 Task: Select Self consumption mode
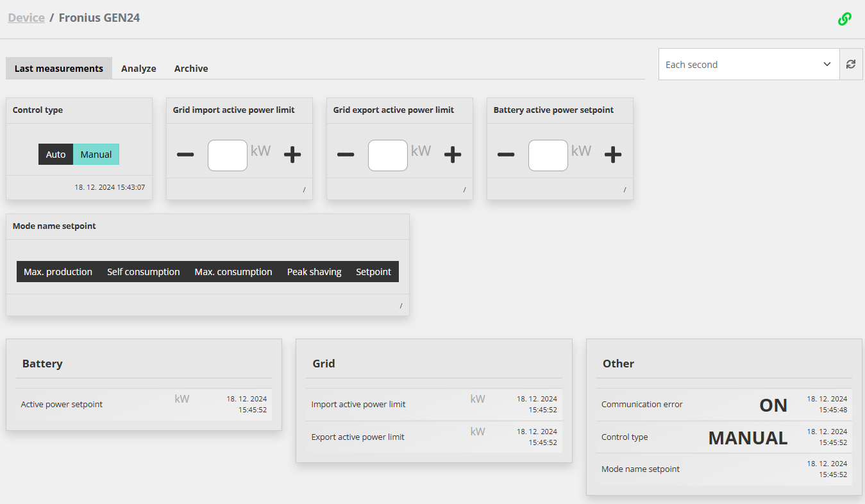coord(143,272)
